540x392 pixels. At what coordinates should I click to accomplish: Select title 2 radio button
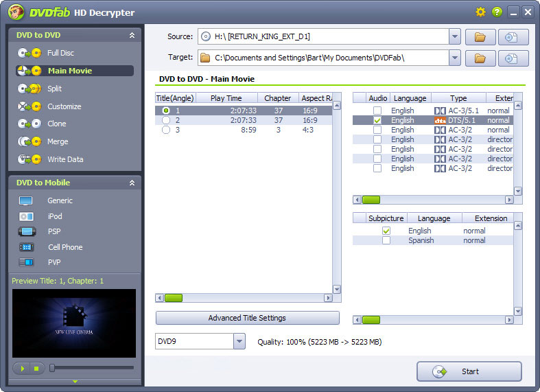[x=166, y=120]
